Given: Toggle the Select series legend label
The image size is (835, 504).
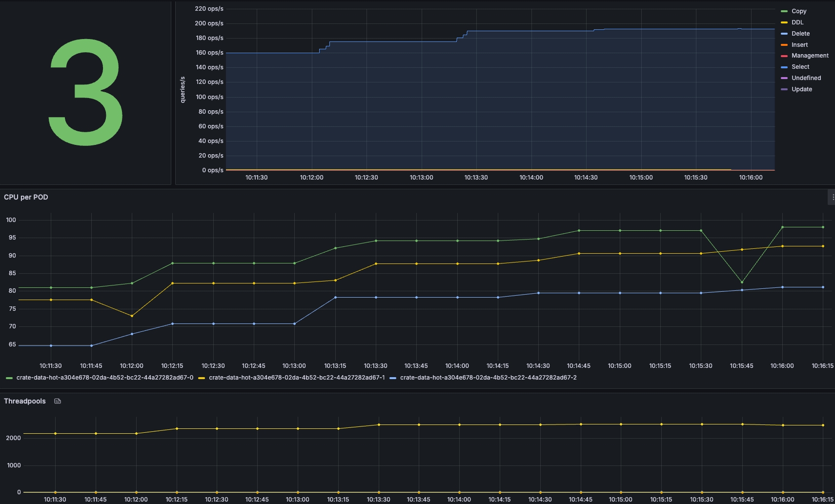Looking at the screenshot, I should click(800, 67).
